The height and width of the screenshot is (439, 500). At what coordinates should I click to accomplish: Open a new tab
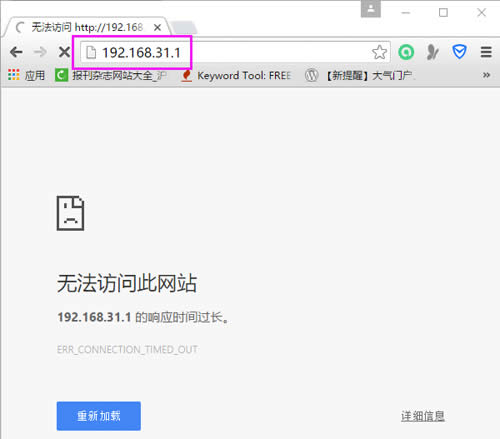[x=184, y=28]
